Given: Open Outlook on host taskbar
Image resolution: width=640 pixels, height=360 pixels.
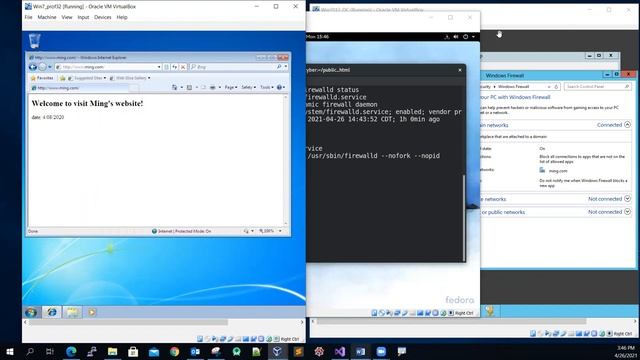Looking at the screenshot, I should click(195, 351).
